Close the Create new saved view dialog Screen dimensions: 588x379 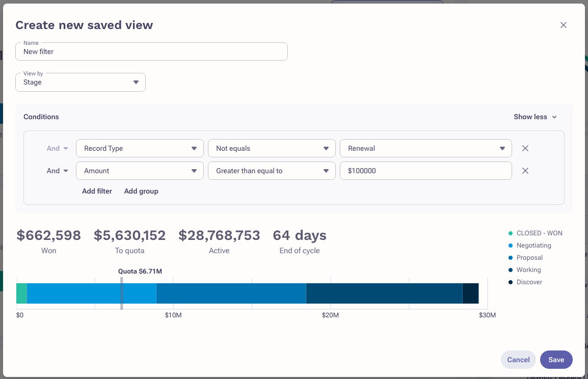point(563,25)
